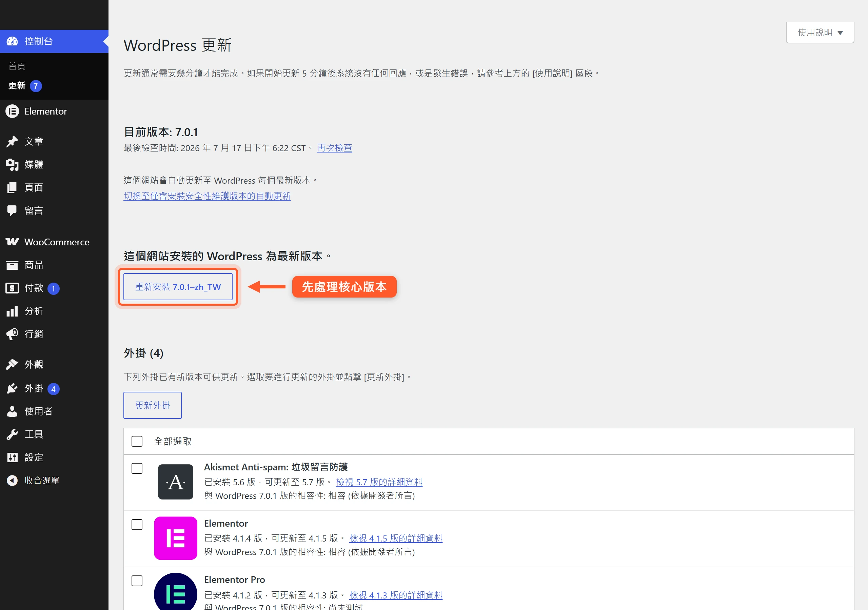This screenshot has width=868, height=610.
Task: Click the 再次檢查 link
Action: click(x=335, y=148)
